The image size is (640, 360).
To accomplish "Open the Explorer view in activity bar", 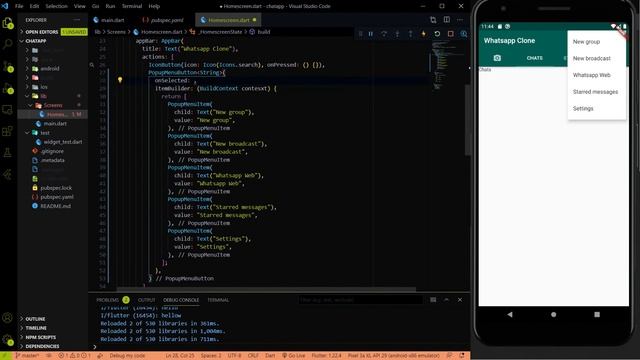I will 8,24.
